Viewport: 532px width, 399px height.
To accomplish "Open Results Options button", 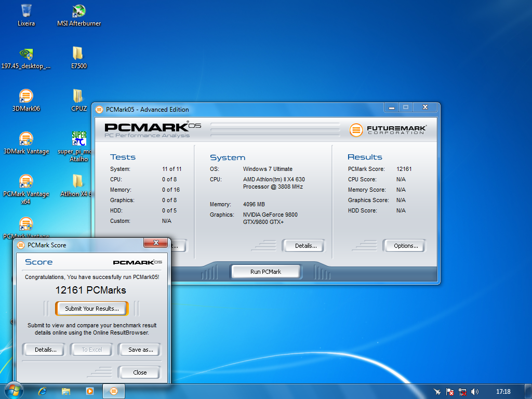I will click(404, 246).
